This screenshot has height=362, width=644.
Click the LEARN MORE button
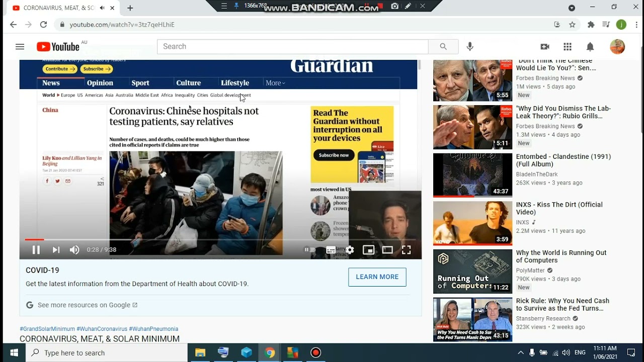coord(377,277)
